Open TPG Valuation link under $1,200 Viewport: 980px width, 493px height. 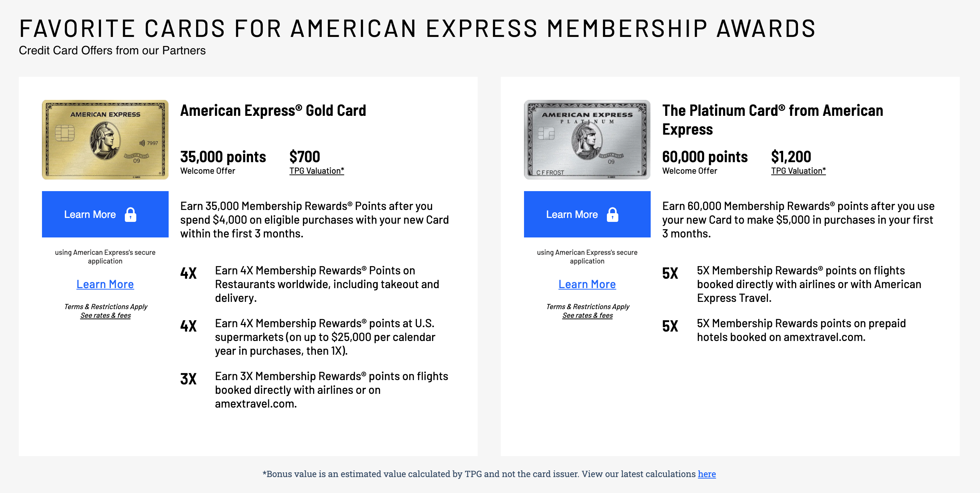pos(798,171)
